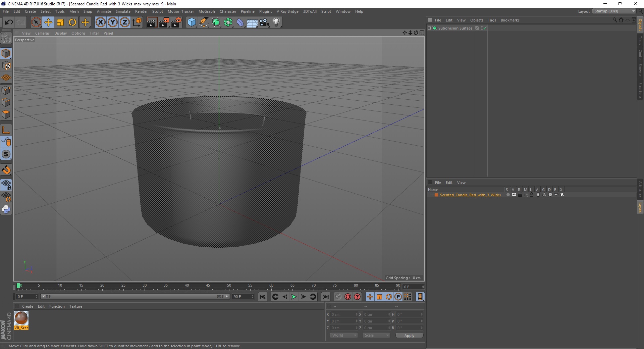The height and width of the screenshot is (349, 644).
Task: Toggle Y axis lock
Action: tap(112, 22)
